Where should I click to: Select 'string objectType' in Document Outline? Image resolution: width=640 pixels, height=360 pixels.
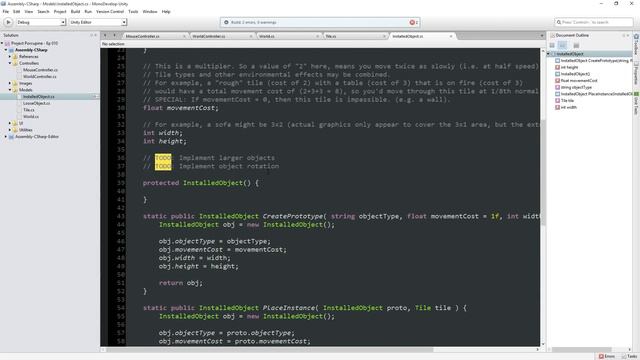point(576,87)
